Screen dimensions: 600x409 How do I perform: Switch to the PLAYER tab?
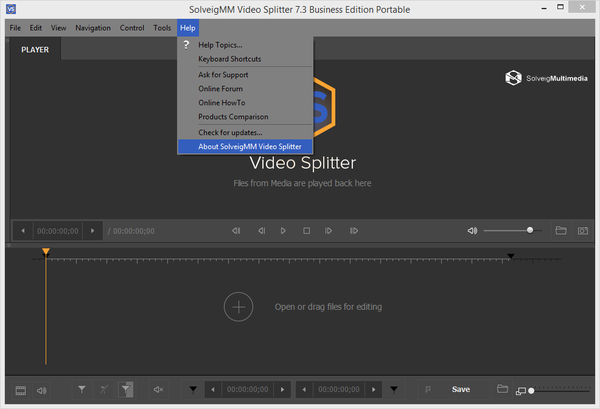[35, 50]
